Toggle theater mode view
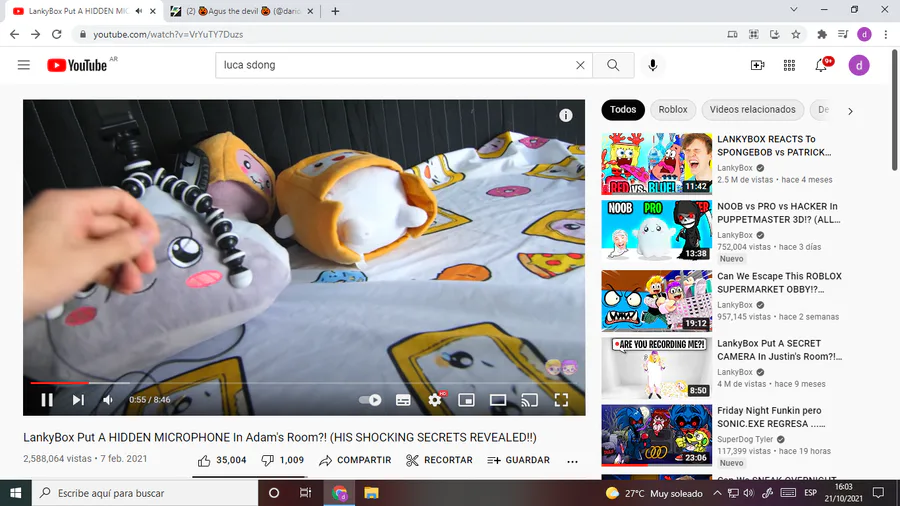Image resolution: width=900 pixels, height=506 pixels. tap(498, 400)
